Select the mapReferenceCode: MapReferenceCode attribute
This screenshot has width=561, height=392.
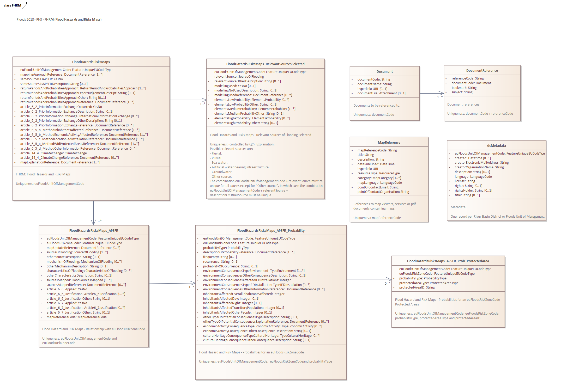click(76, 317)
